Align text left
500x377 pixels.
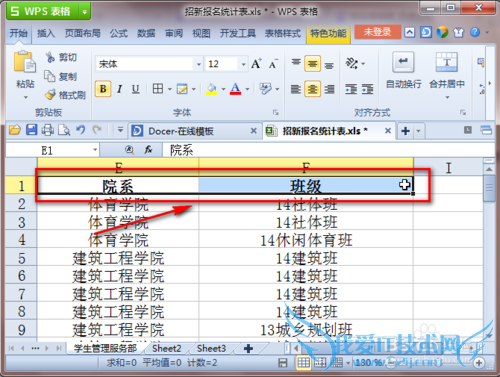click(296, 89)
